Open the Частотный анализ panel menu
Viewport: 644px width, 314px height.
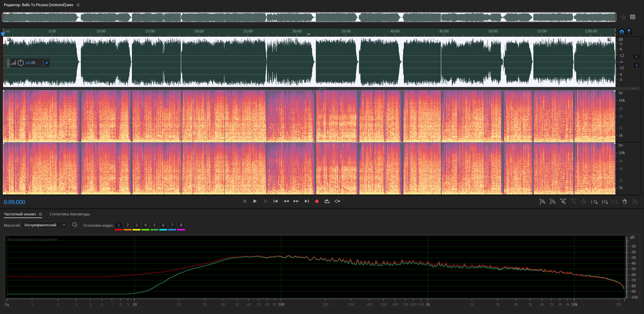40,214
